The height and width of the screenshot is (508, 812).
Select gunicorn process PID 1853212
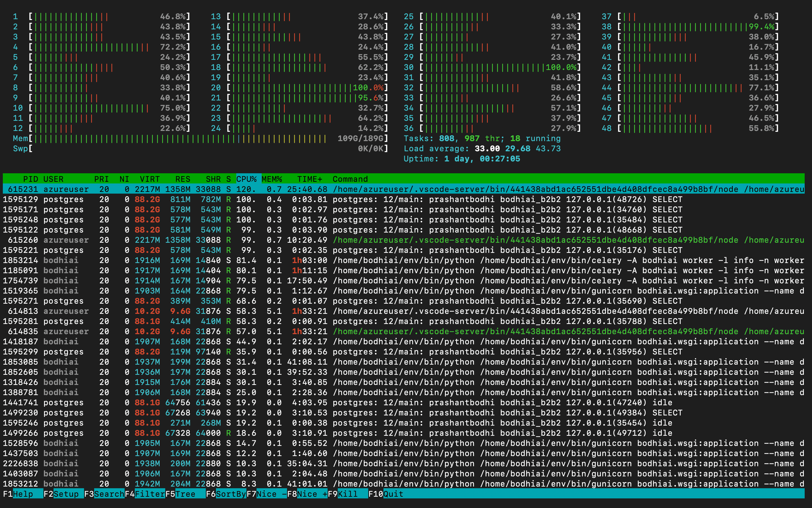tap(404, 484)
